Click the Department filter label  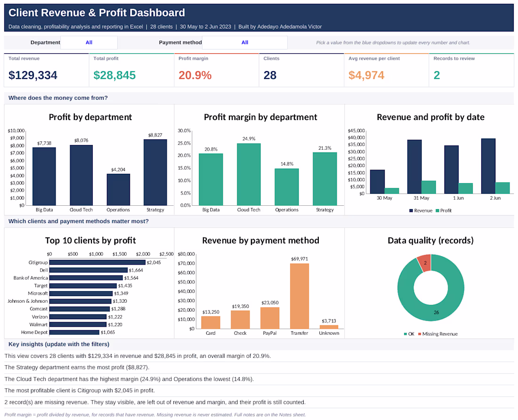pos(45,42)
